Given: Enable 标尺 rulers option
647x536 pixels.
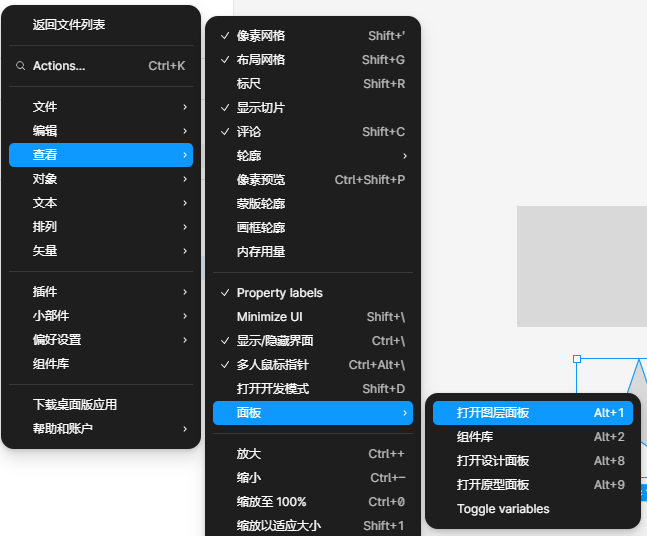Looking at the screenshot, I should [x=313, y=84].
